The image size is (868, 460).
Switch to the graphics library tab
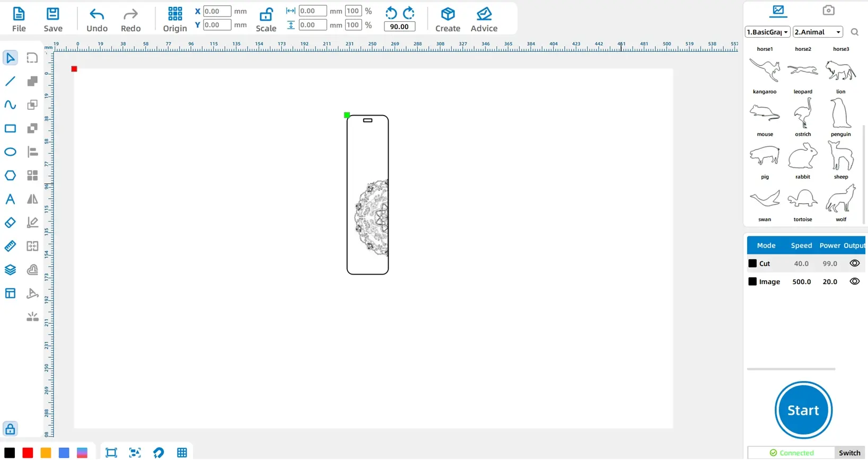click(x=778, y=10)
